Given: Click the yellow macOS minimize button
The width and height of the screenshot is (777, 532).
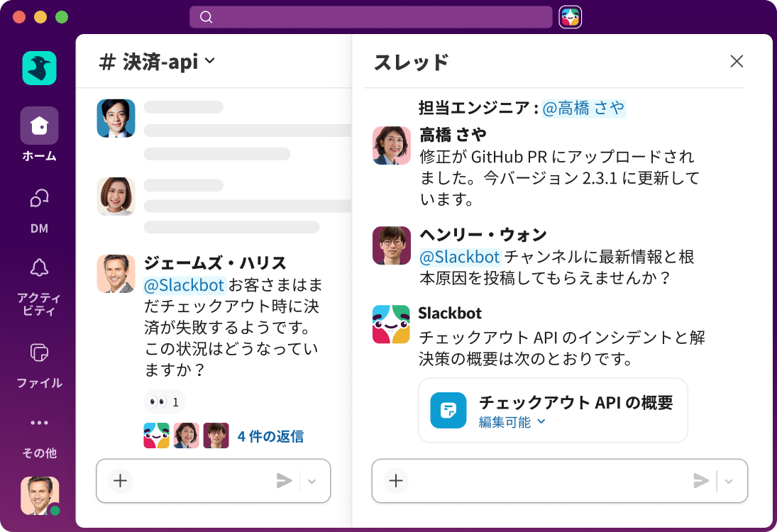Looking at the screenshot, I should pos(40,17).
